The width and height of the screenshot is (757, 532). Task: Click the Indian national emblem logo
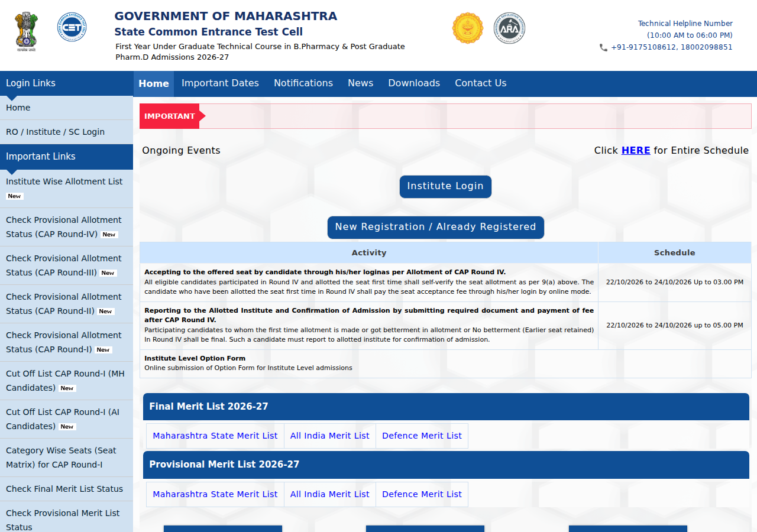(x=26, y=33)
